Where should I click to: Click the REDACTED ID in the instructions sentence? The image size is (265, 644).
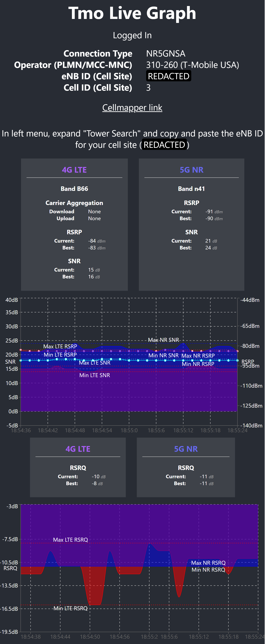(164, 145)
